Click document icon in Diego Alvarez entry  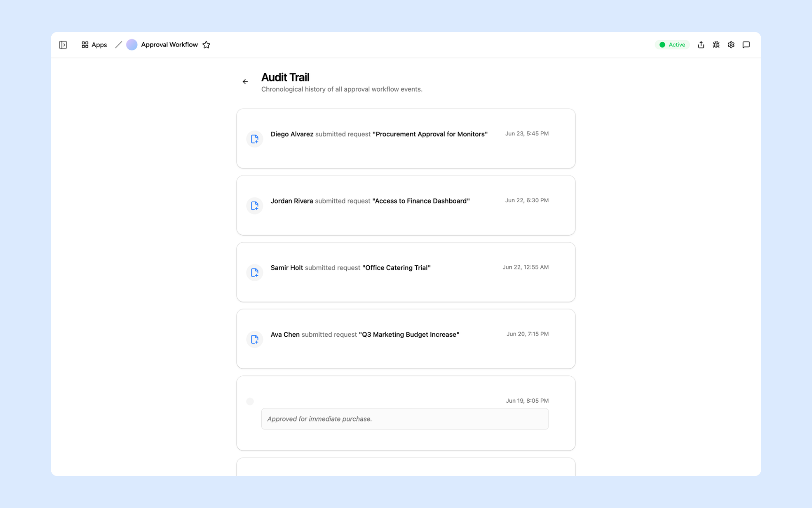point(255,139)
